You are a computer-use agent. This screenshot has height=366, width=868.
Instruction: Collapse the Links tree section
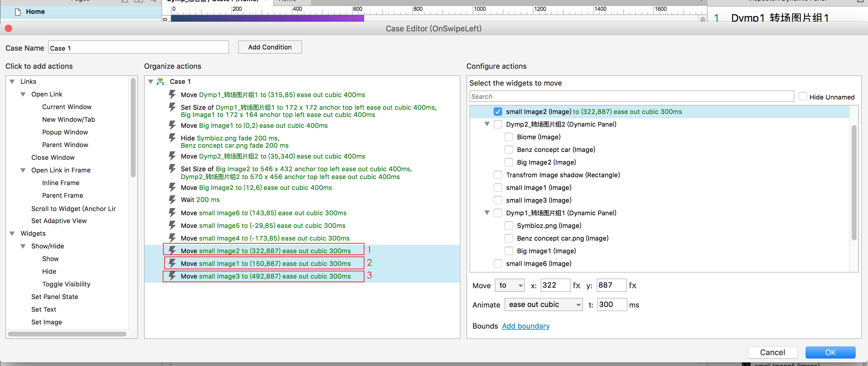pos(12,82)
